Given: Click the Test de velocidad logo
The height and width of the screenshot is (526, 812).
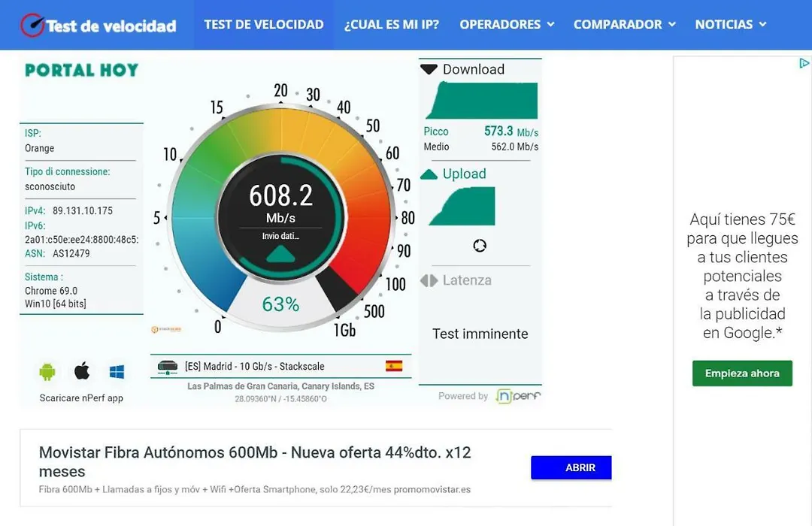Looking at the screenshot, I should point(98,25).
